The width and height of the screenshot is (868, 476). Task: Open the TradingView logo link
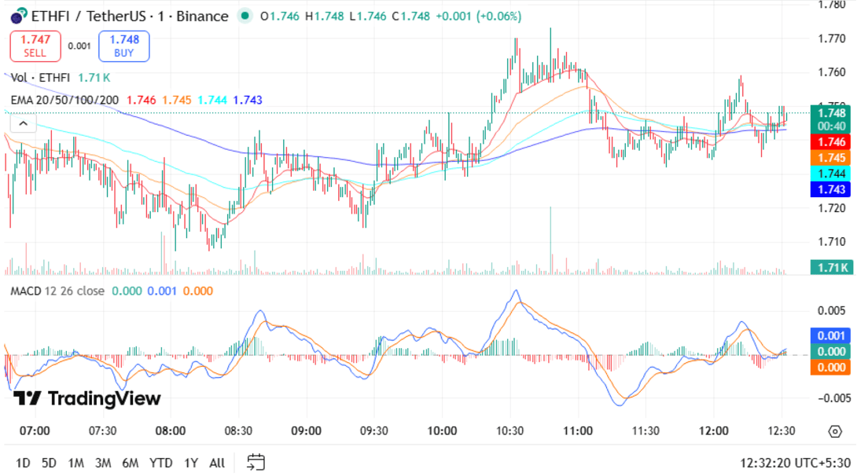click(87, 398)
